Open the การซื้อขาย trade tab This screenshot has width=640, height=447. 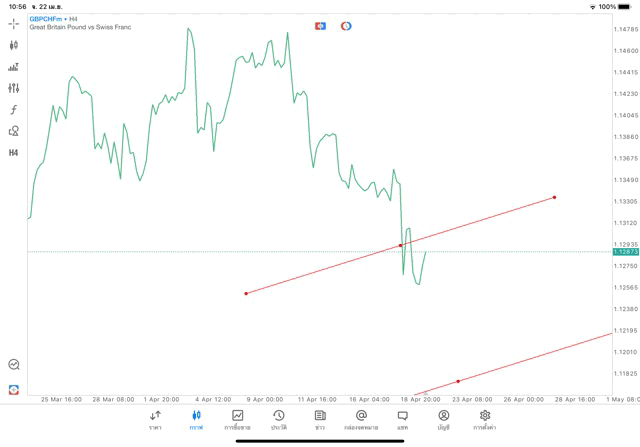(237, 419)
